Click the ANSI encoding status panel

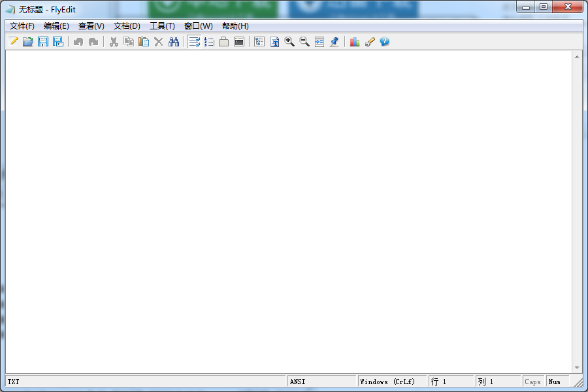321,382
